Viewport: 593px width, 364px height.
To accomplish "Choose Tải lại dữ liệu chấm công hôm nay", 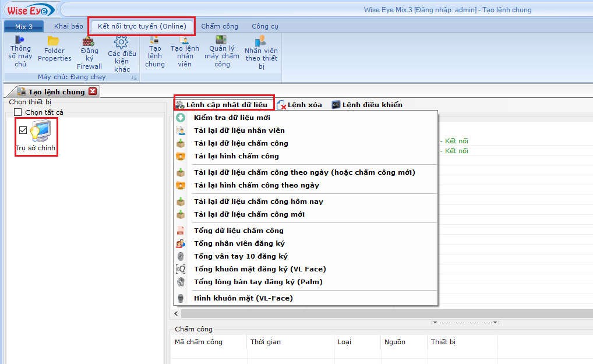I will 258,202.
